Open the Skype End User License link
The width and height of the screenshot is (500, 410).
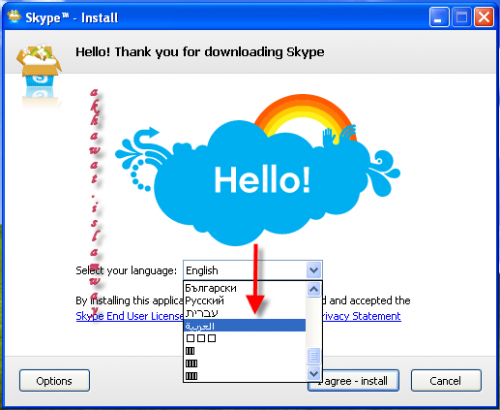tap(130, 316)
